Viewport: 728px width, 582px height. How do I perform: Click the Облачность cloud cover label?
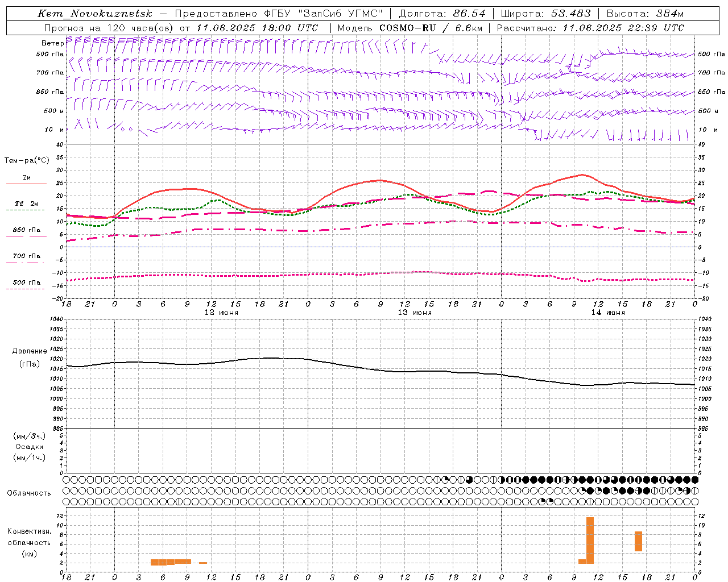pyautogui.click(x=29, y=493)
